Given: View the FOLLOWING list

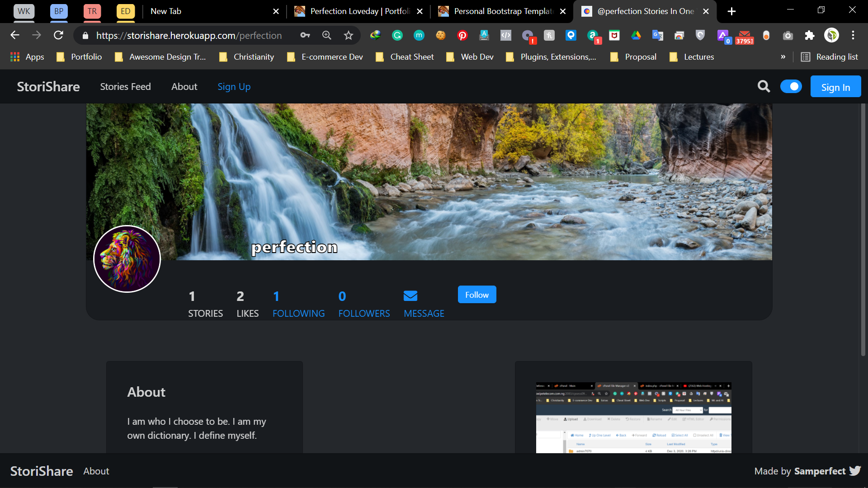Looking at the screenshot, I should pos(298,304).
